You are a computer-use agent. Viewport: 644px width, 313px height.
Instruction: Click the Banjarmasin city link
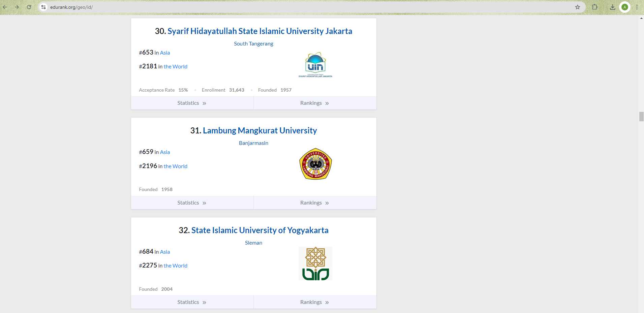pos(253,143)
